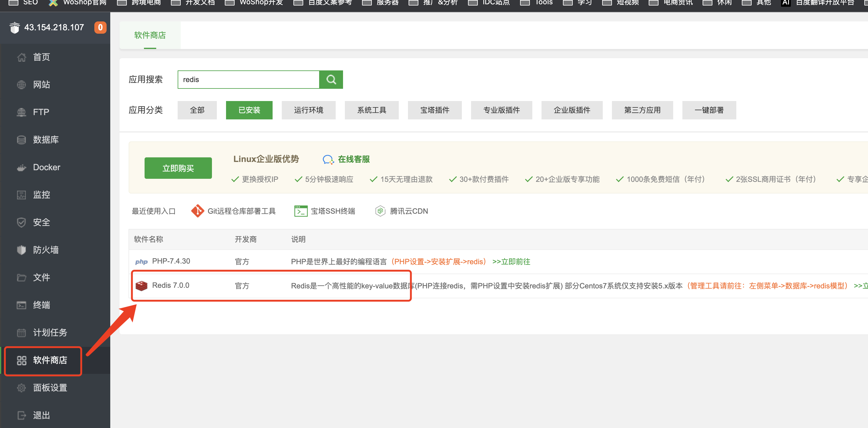Viewport: 868px width, 428px height.
Task: Open the Baota SSH terminal icon
Action: [x=300, y=211]
